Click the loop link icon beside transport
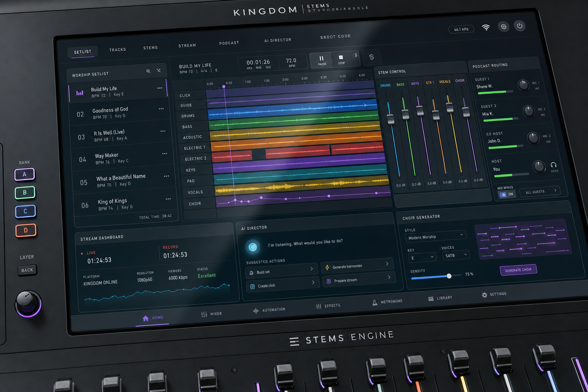This screenshot has width=588, height=392. 371,57
